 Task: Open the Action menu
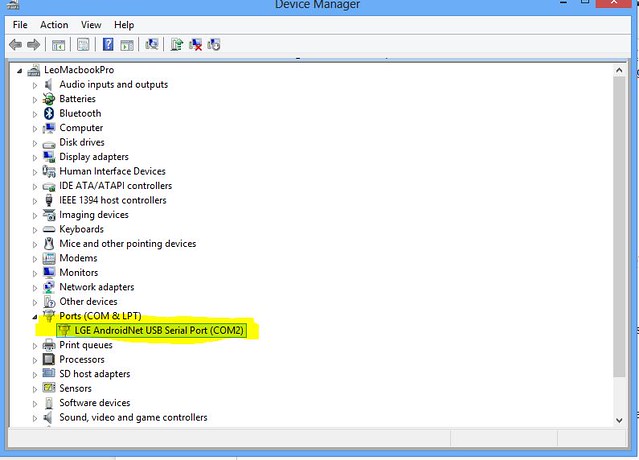54,24
